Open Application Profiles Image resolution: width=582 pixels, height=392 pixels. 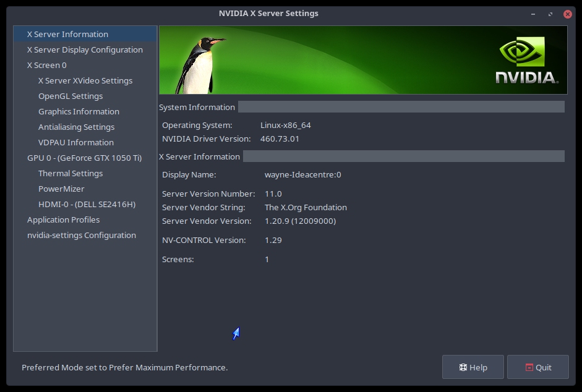click(x=63, y=219)
